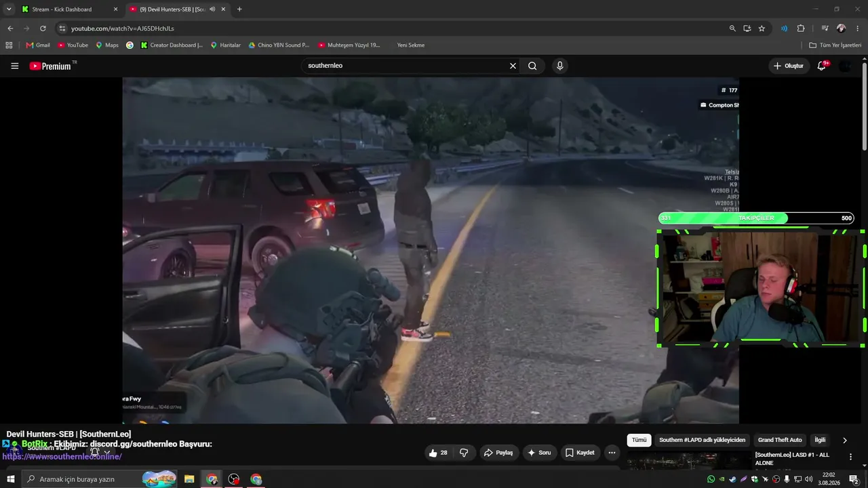Image resolution: width=868 pixels, height=488 pixels.
Task: Open the 'LASD #1 - ALL ALONE' thumbnail
Action: point(688,461)
